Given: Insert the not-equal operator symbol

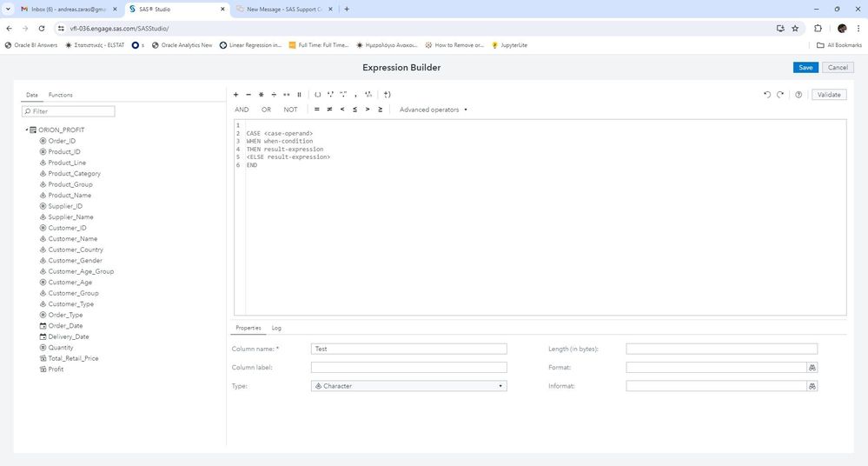Looking at the screenshot, I should (x=329, y=110).
